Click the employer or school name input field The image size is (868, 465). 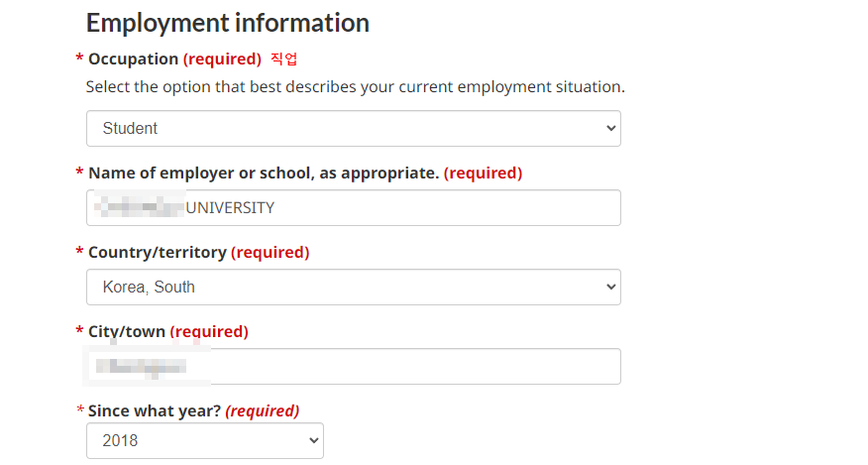coord(353,208)
